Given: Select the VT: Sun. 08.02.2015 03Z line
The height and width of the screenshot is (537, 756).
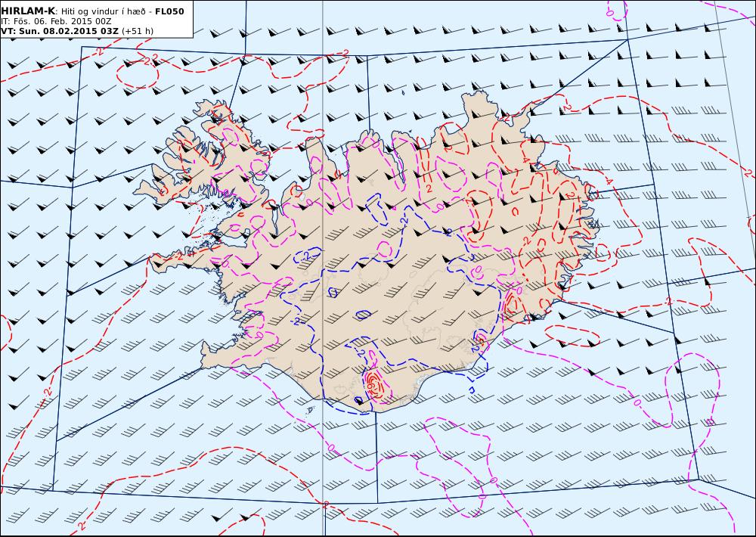Looking at the screenshot, I should pos(60,31).
